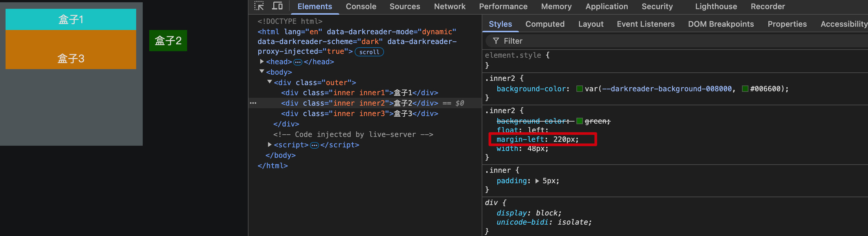The width and height of the screenshot is (868, 236).
Task: Open the Application tab
Action: 606,7
